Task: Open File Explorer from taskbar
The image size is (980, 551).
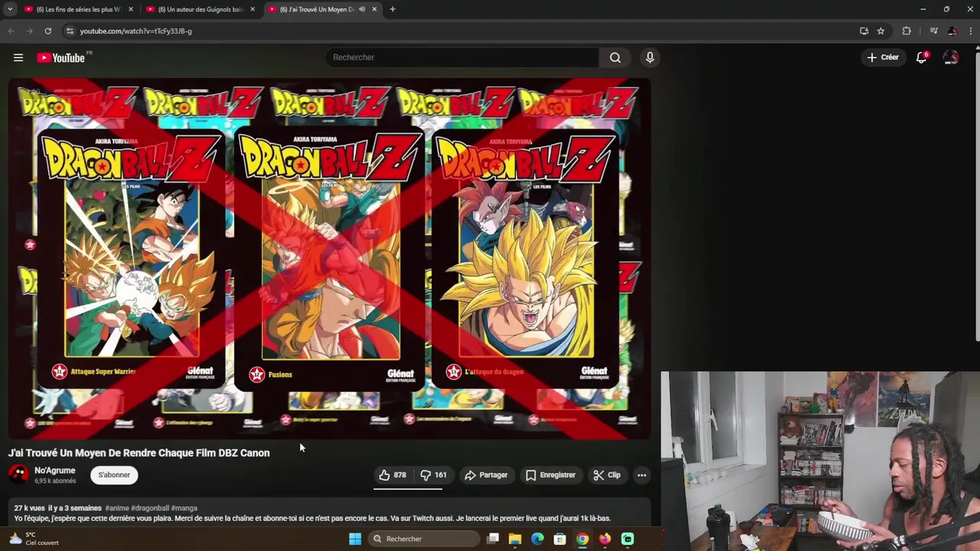Action: pos(515,539)
